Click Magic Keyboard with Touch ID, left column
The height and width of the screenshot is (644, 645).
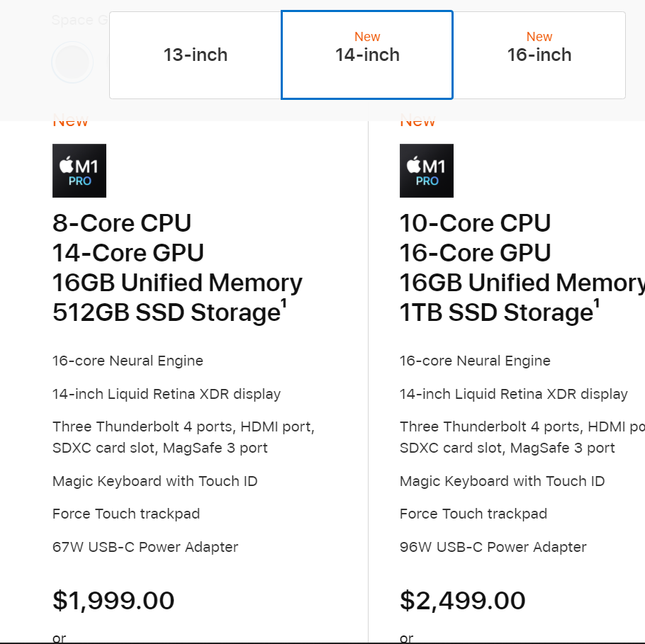(155, 481)
